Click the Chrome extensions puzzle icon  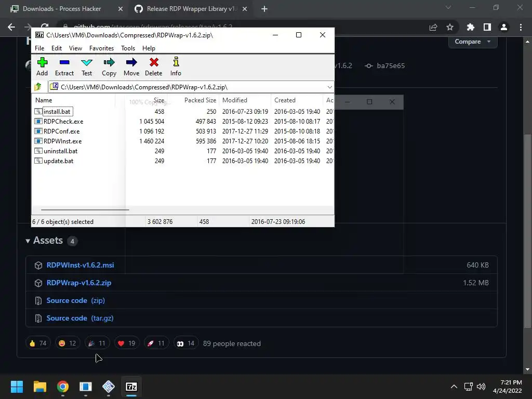[471, 27]
